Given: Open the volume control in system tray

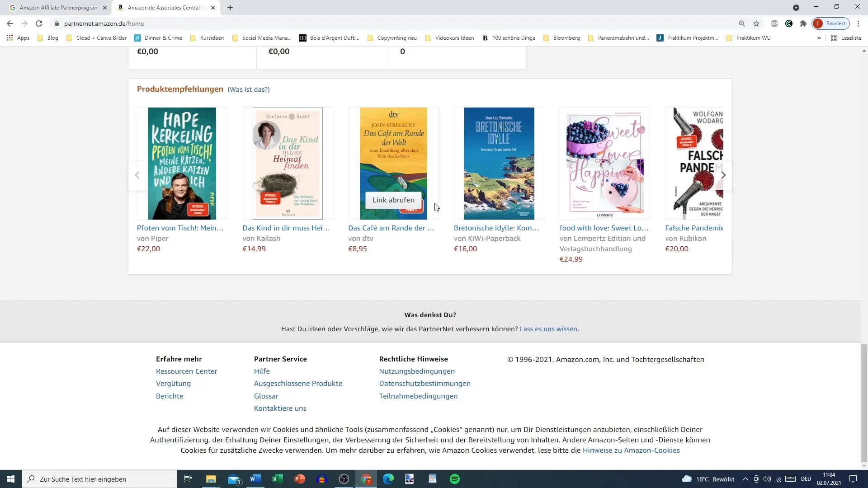Looking at the screenshot, I should (767, 479).
